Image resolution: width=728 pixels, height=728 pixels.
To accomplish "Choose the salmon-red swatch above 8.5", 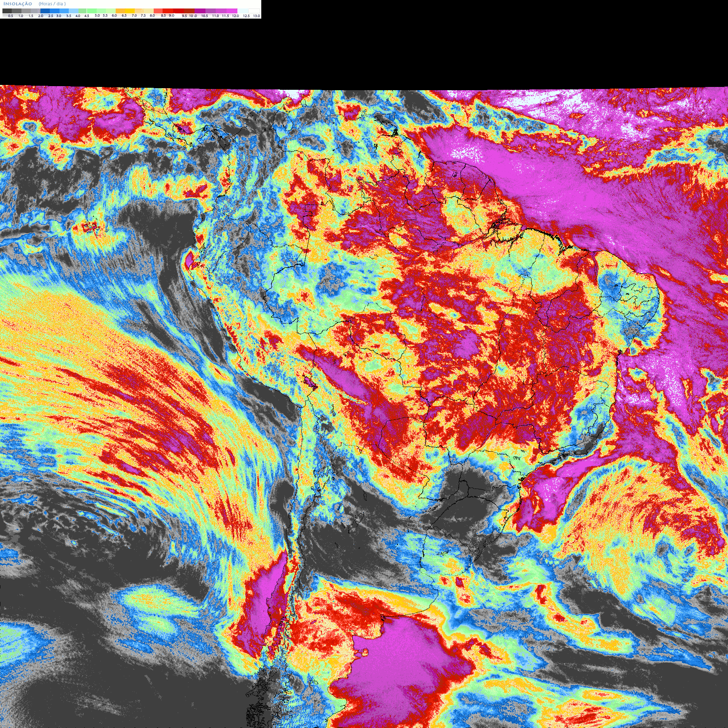I will (158, 11).
